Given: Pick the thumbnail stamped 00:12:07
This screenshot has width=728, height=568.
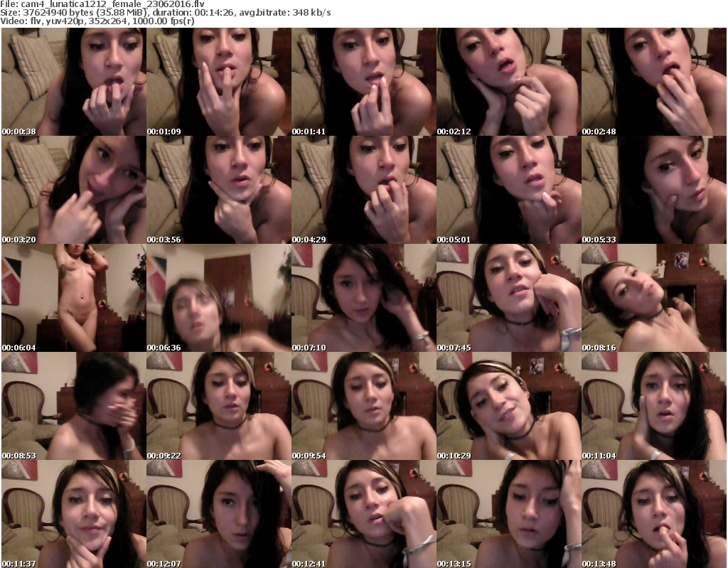Looking at the screenshot, I should coord(219,514).
